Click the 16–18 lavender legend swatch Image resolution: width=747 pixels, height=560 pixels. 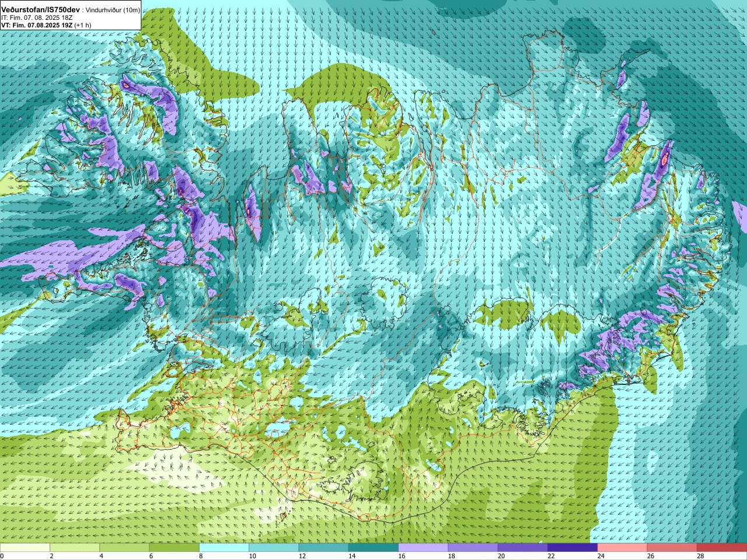pyautogui.click(x=423, y=548)
